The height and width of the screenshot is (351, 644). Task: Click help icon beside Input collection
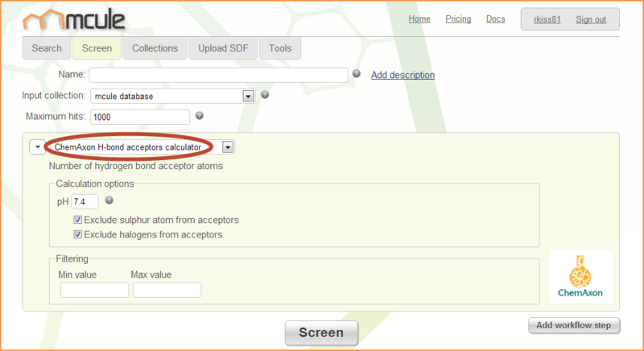pyautogui.click(x=265, y=95)
